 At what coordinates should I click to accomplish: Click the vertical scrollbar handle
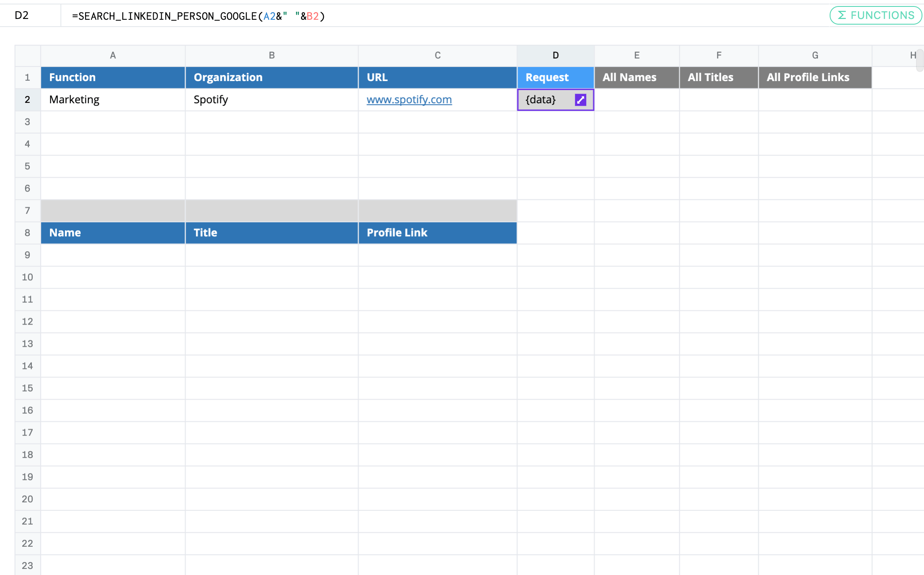tap(920, 60)
